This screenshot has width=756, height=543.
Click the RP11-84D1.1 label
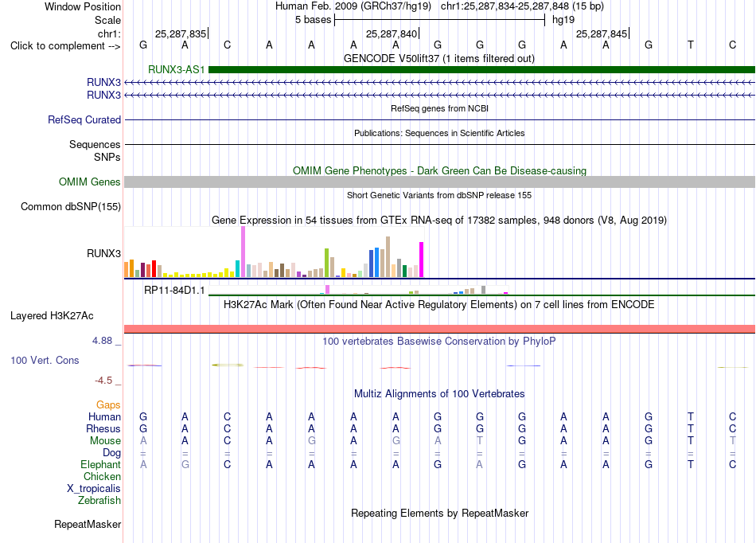[174, 291]
